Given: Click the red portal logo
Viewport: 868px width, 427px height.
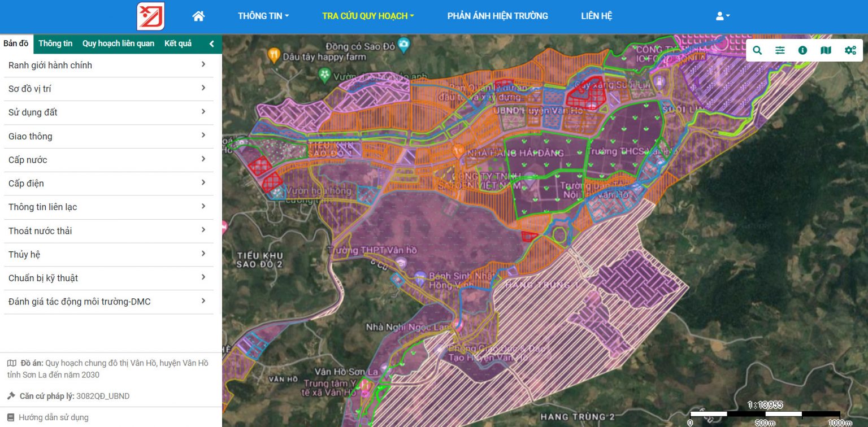Looking at the screenshot, I should point(150,16).
